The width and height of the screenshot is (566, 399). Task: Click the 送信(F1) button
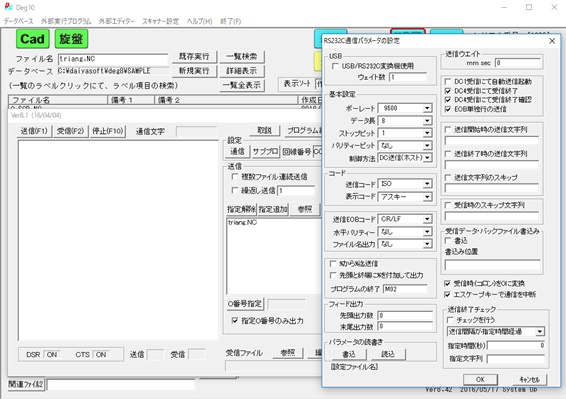(34, 131)
